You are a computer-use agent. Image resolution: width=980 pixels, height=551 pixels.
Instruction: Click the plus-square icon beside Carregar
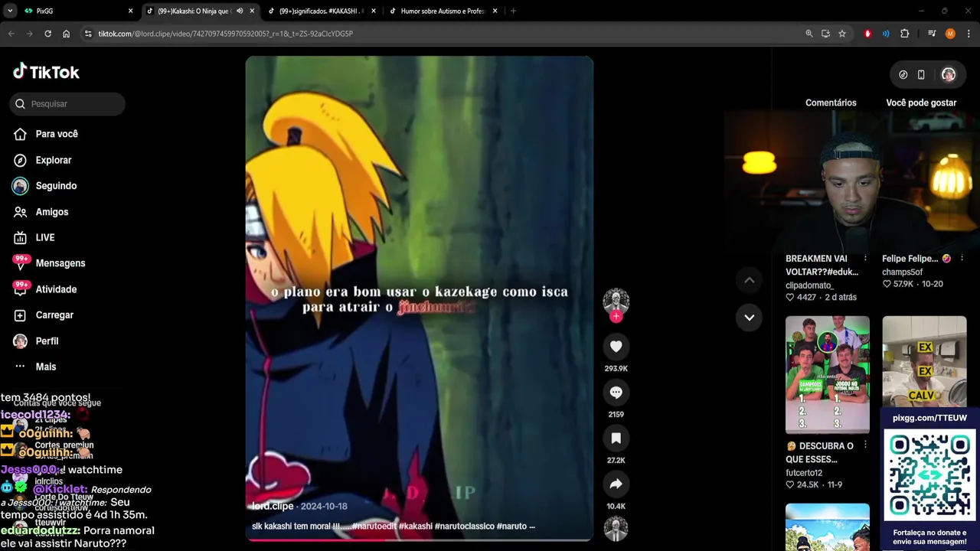point(21,315)
